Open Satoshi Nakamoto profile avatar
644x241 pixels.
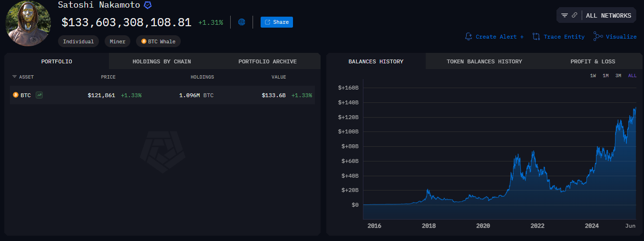[28, 23]
